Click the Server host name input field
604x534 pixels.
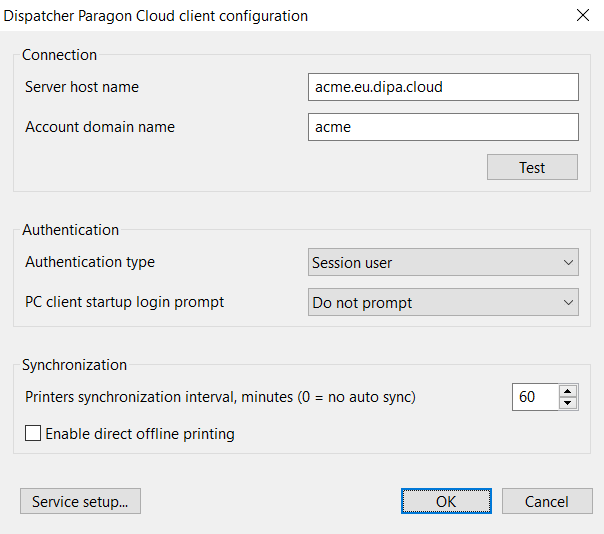click(443, 87)
